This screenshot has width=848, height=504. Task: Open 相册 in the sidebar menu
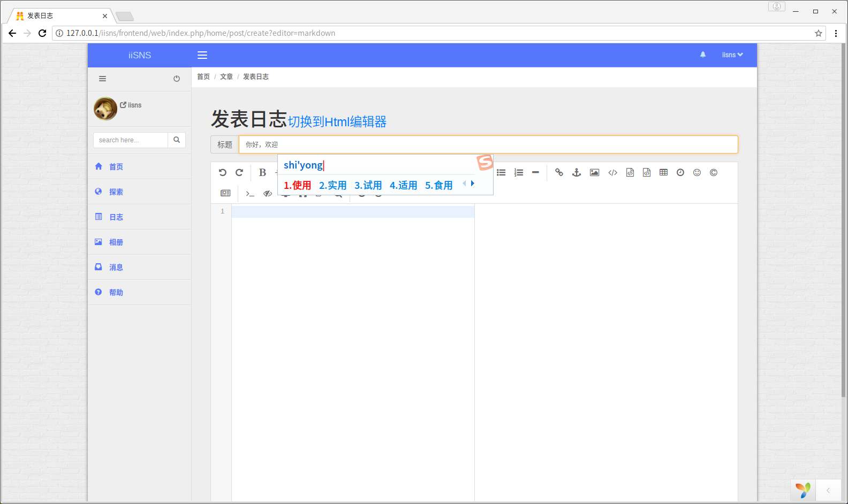[x=139, y=242]
